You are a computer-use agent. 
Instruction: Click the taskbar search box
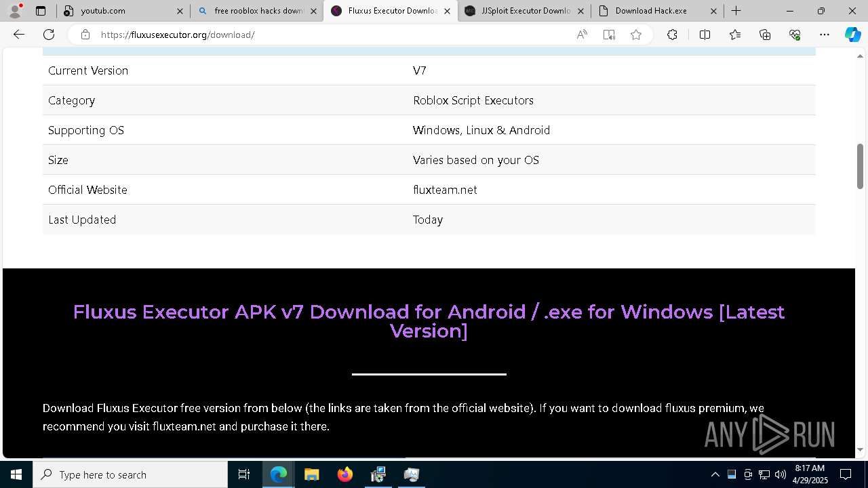[x=130, y=474]
